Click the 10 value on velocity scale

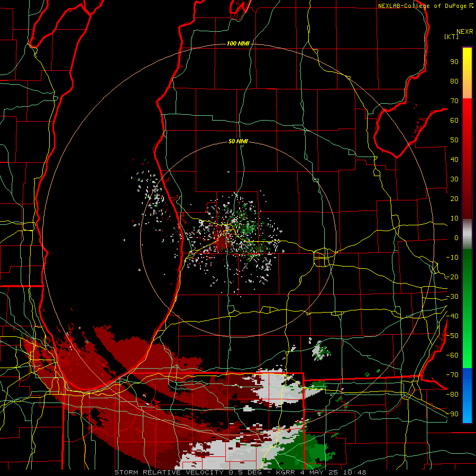[x=454, y=218]
